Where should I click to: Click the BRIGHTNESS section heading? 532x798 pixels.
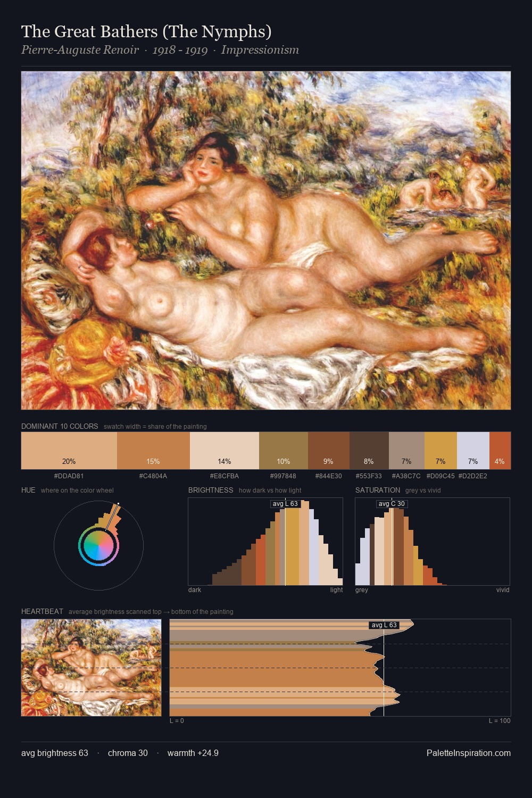tap(211, 491)
